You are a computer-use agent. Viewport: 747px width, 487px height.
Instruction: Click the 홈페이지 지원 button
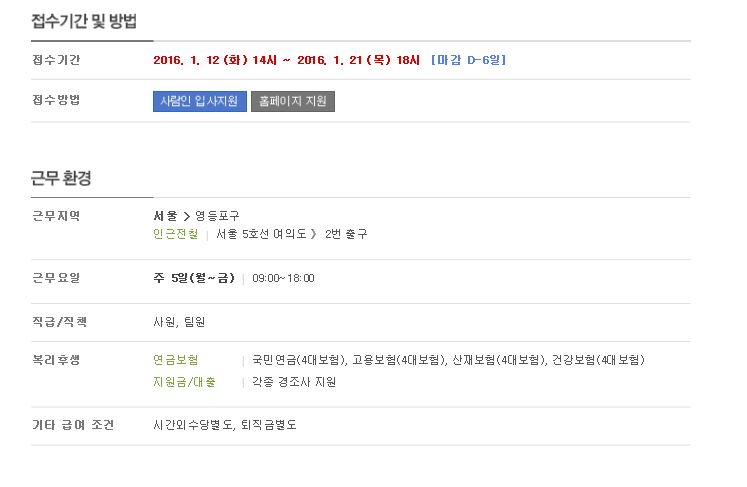pyautogui.click(x=293, y=101)
